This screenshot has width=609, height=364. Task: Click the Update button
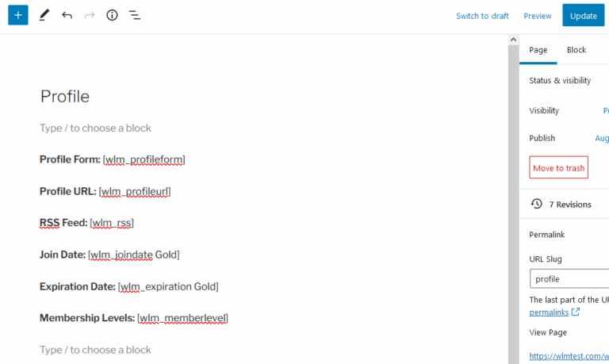(x=583, y=16)
